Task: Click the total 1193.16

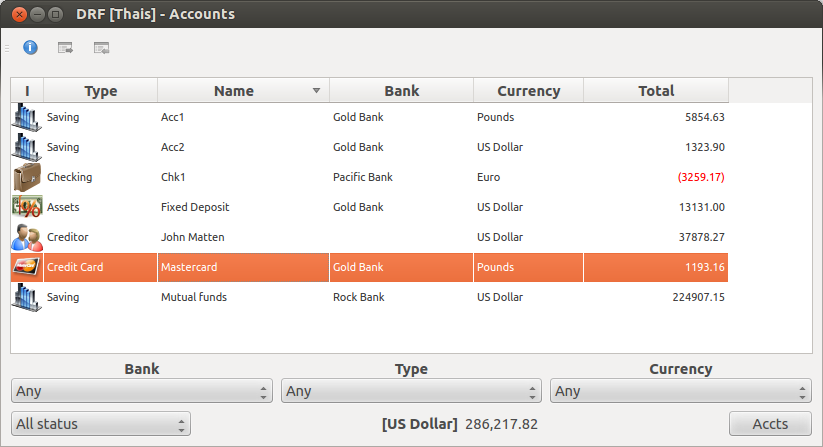Action: pyautogui.click(x=705, y=267)
